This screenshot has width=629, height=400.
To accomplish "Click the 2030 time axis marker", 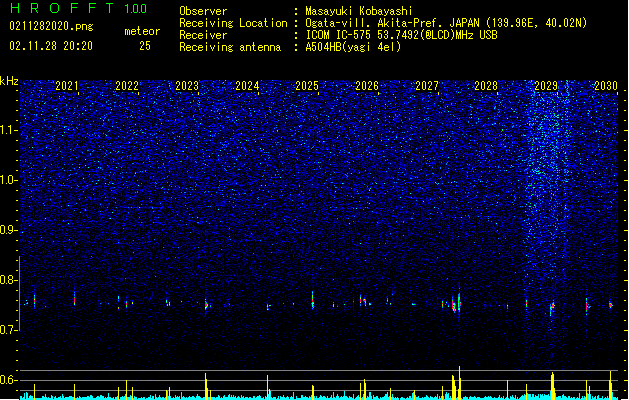I will pos(606,86).
